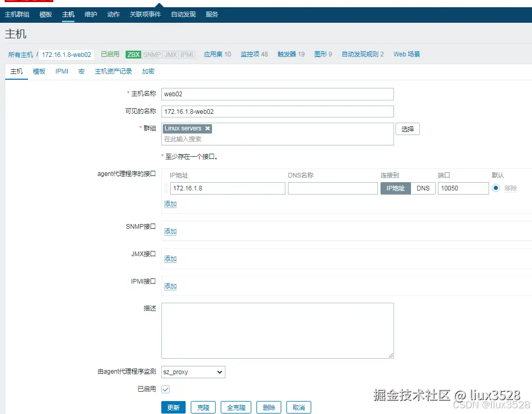The image size is (532, 414).
Task: Click the interface row grip handle
Action: click(166, 188)
